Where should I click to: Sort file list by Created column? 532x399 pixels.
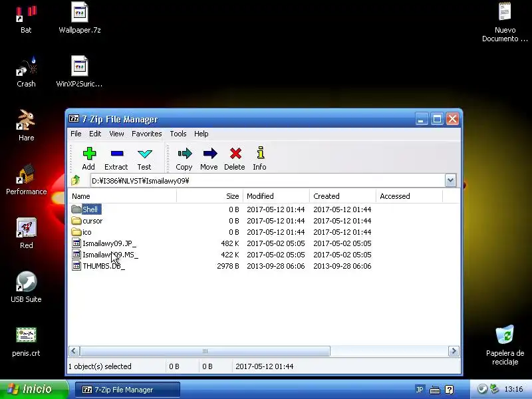(x=342, y=196)
